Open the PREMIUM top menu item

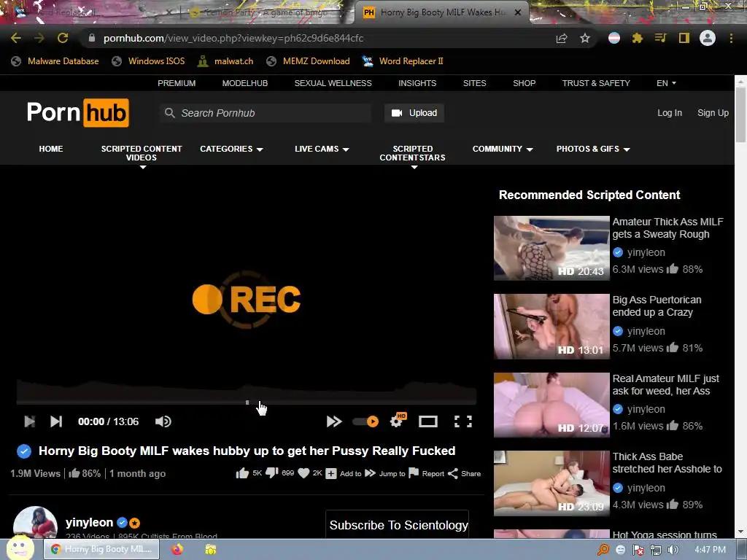coord(177,83)
